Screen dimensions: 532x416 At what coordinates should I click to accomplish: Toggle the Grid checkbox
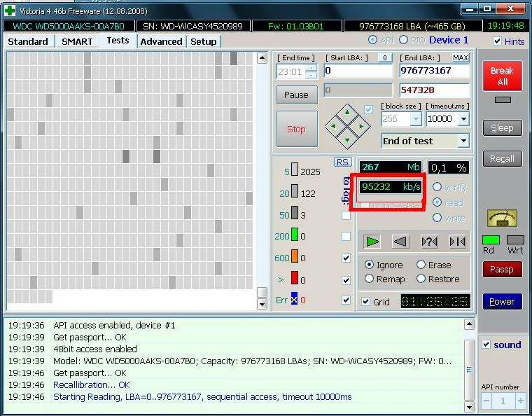point(365,302)
